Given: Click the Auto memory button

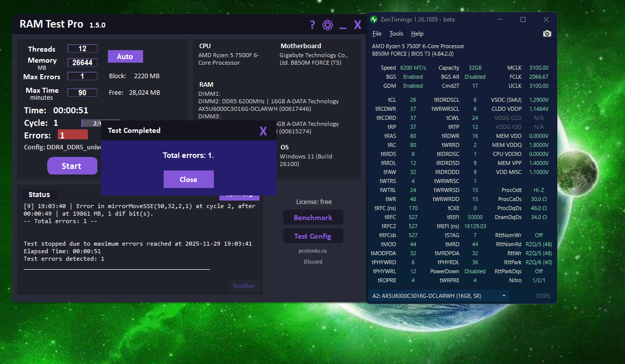Looking at the screenshot, I should 125,56.
